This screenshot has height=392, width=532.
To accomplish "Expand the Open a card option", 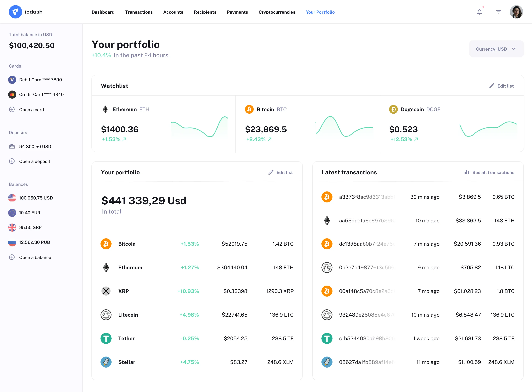I will point(31,109).
